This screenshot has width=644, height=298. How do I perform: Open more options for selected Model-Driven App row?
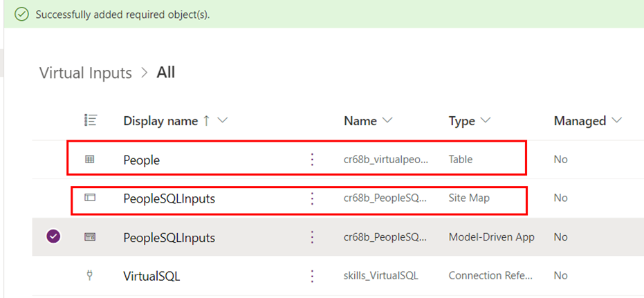point(312,237)
